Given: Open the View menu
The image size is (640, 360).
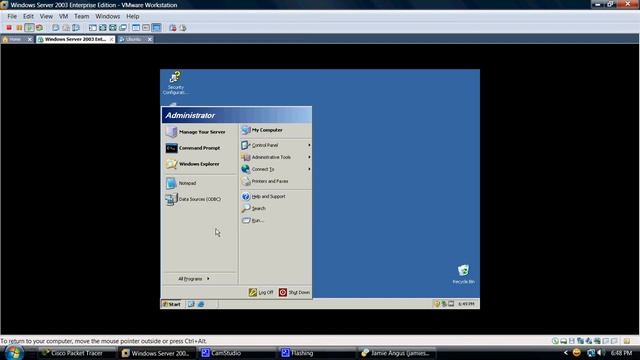Looking at the screenshot, I should 46,16.
